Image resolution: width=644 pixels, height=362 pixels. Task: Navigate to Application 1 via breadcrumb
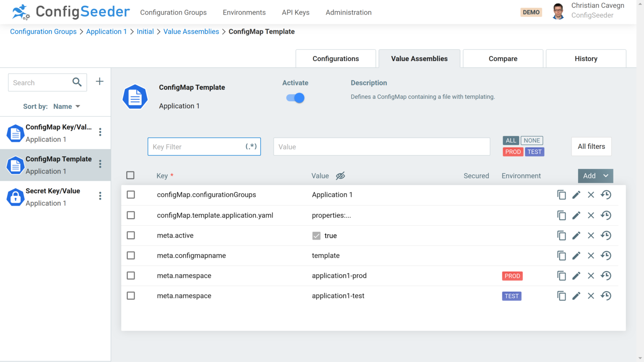[106, 31]
